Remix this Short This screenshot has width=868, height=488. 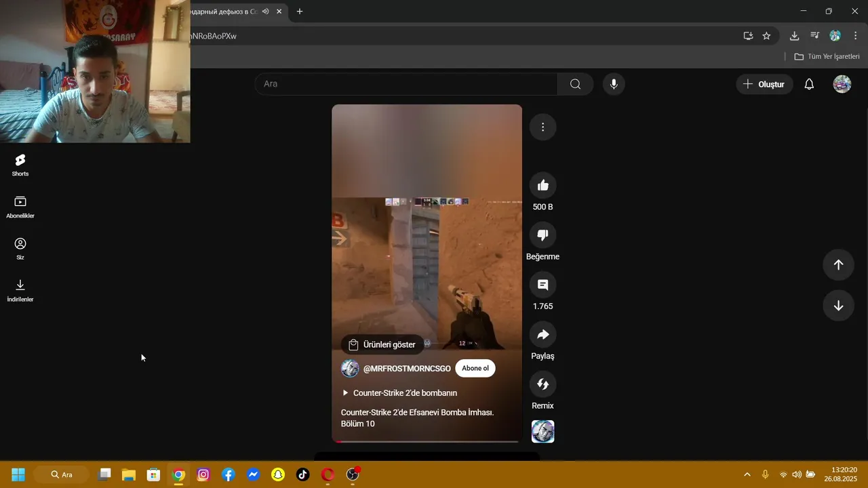point(542,384)
